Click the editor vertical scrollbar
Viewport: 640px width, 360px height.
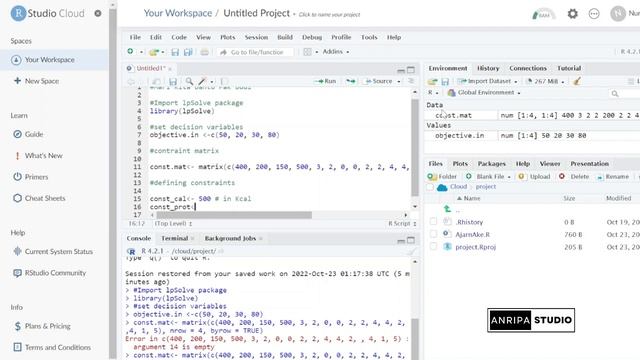(x=415, y=147)
